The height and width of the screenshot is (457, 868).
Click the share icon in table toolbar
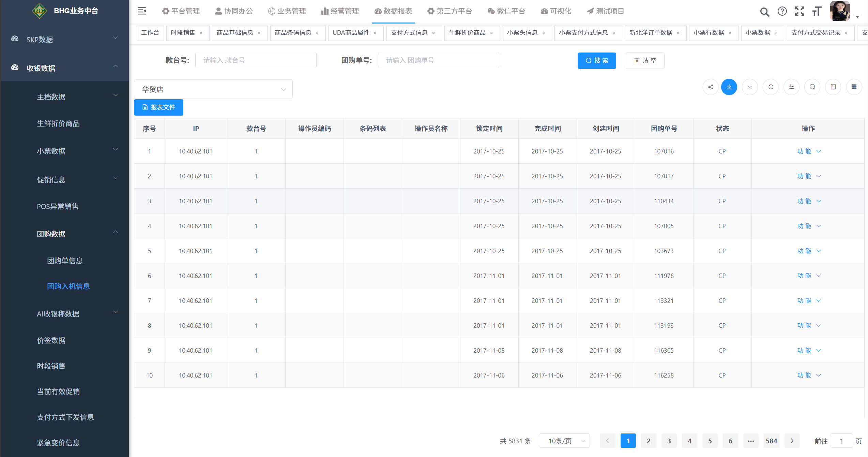tap(710, 87)
